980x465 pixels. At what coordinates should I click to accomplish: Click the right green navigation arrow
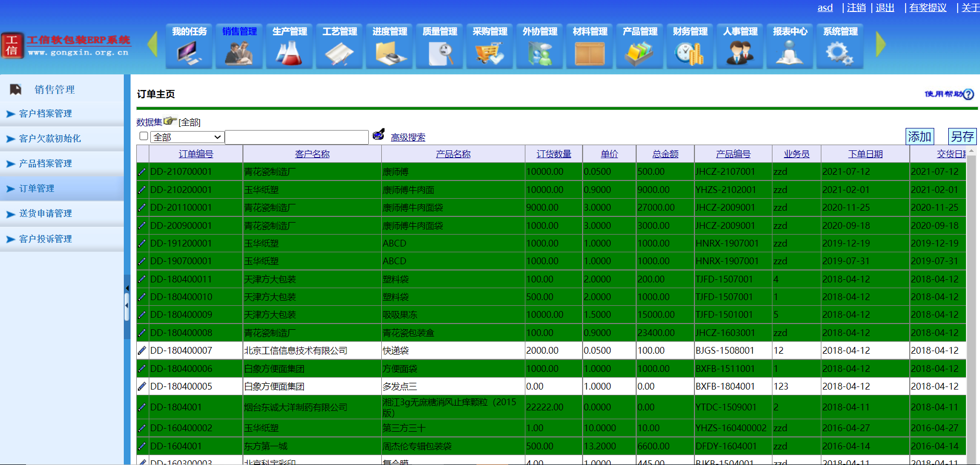pos(881,44)
